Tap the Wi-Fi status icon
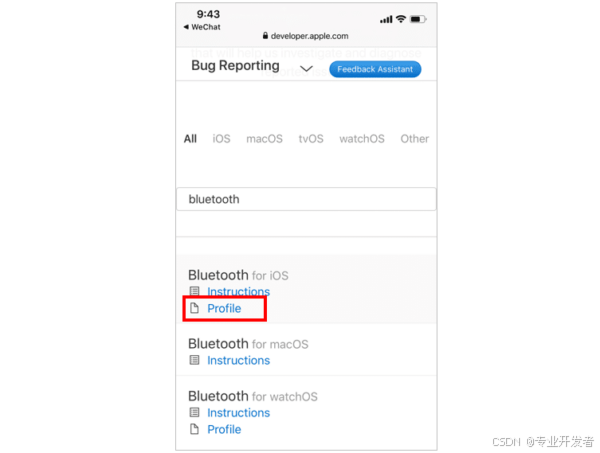This screenshot has height=453, width=600. pos(401,19)
